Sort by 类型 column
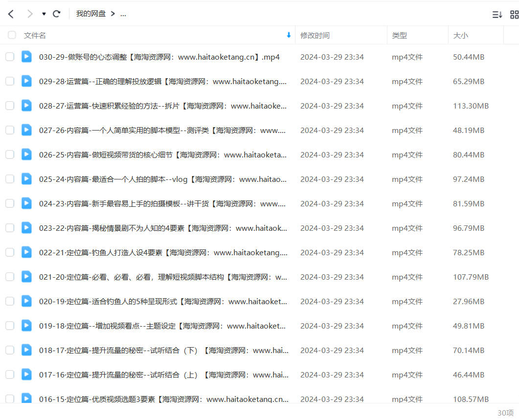Viewport: 519px width, 420px height. 400,35
